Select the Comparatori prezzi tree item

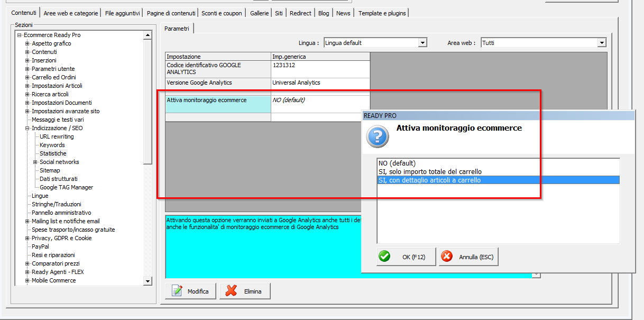coord(56,263)
